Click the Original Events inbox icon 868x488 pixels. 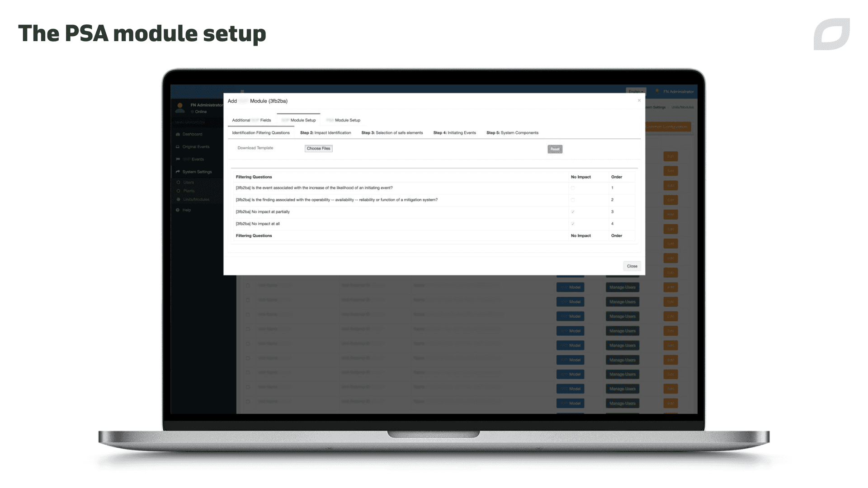click(x=178, y=147)
